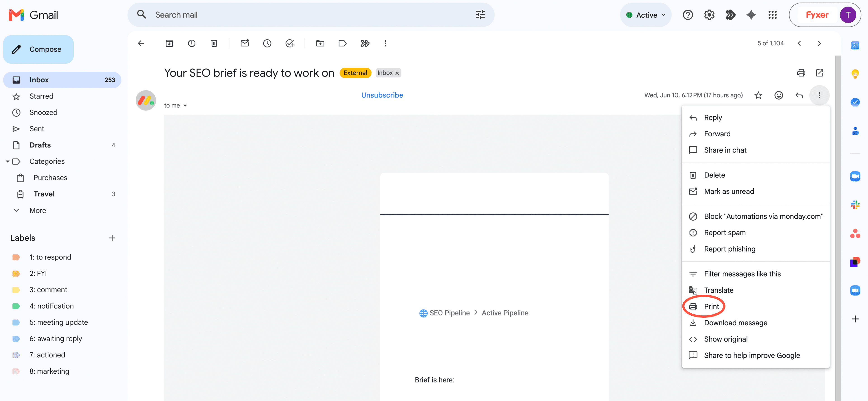The height and width of the screenshot is (401, 868).
Task: Add an emoji reaction
Action: point(779,95)
